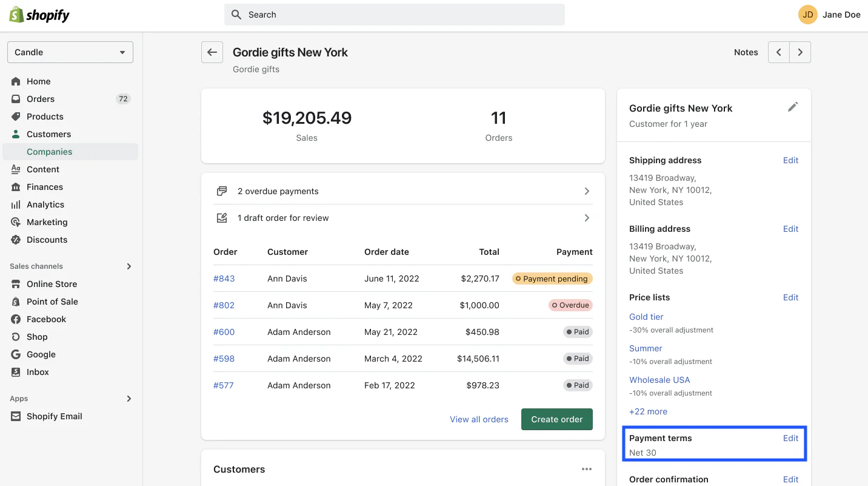
Task: Select Companies in the sidebar menu
Action: [x=49, y=151]
